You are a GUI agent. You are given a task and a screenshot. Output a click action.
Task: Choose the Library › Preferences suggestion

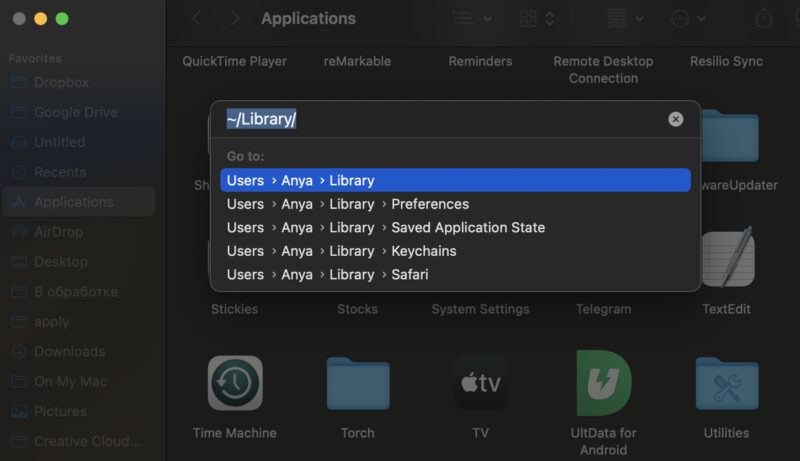point(455,204)
